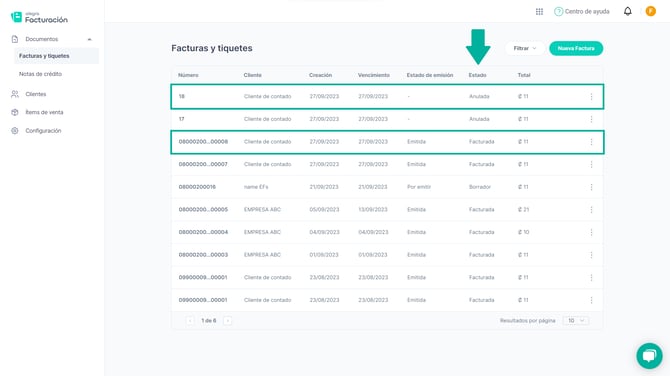Screen dimensions: 670x376
Task: Click the Configuración gear icon
Action: point(15,131)
